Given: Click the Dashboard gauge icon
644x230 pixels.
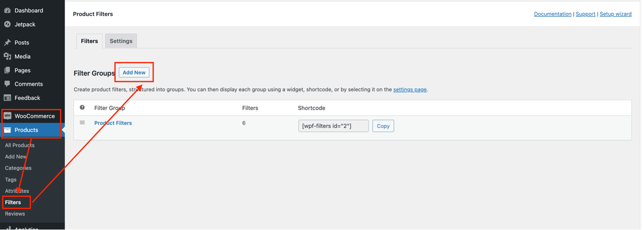Looking at the screenshot, I should point(7,10).
